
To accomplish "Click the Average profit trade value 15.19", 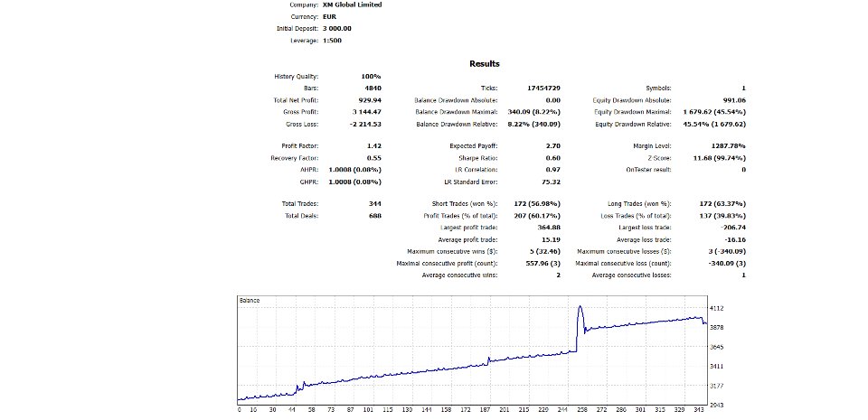I will click(551, 240).
